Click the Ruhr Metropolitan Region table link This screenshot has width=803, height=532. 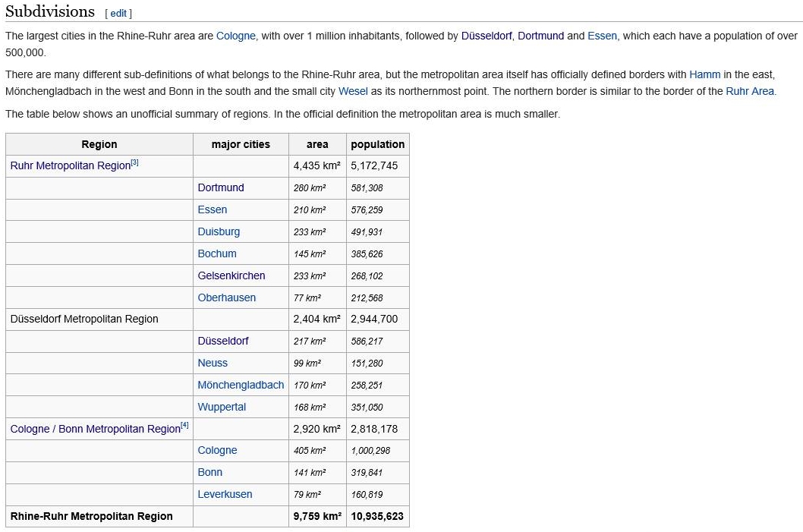pyautogui.click(x=70, y=166)
